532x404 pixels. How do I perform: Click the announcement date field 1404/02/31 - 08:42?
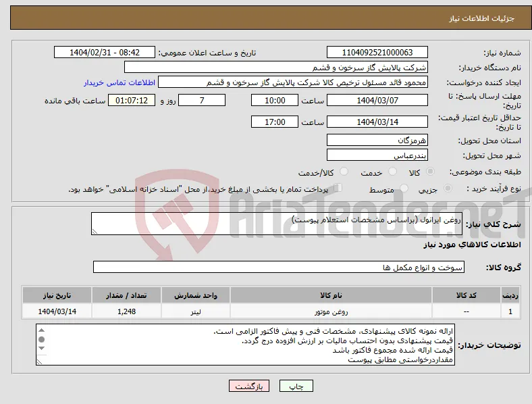[105, 52]
